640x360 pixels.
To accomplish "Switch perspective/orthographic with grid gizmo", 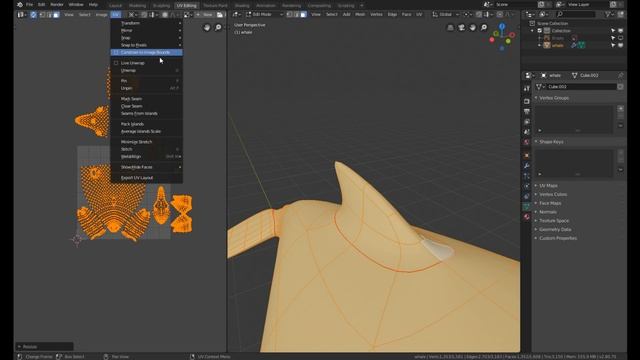I will tap(451, 27).
